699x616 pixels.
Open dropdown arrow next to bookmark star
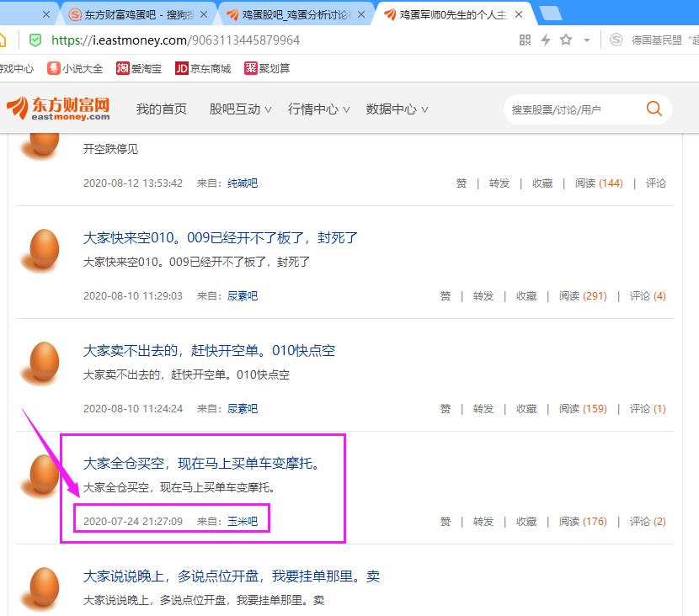pos(587,40)
